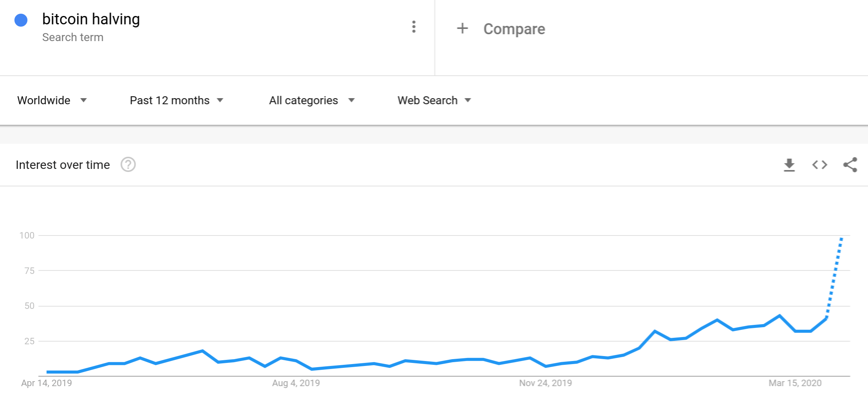Open the three-dot menu for bitcoin halving
Viewport: 868px width, 404px height.
click(414, 27)
